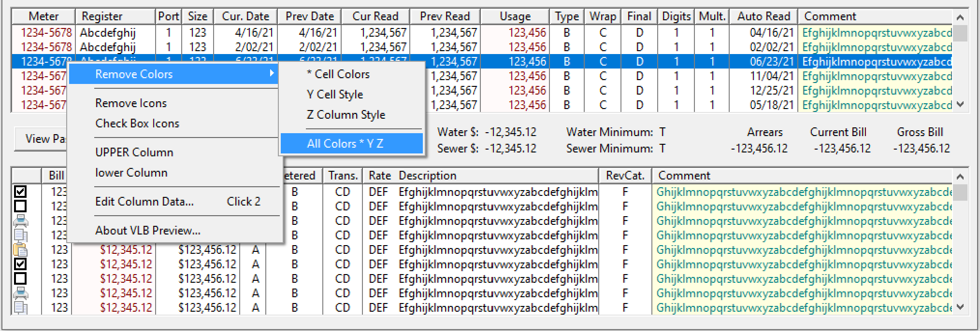The width and height of the screenshot is (980, 331).
Task: Click the meter list vertical scrollbar thumb
Action: click(960, 34)
